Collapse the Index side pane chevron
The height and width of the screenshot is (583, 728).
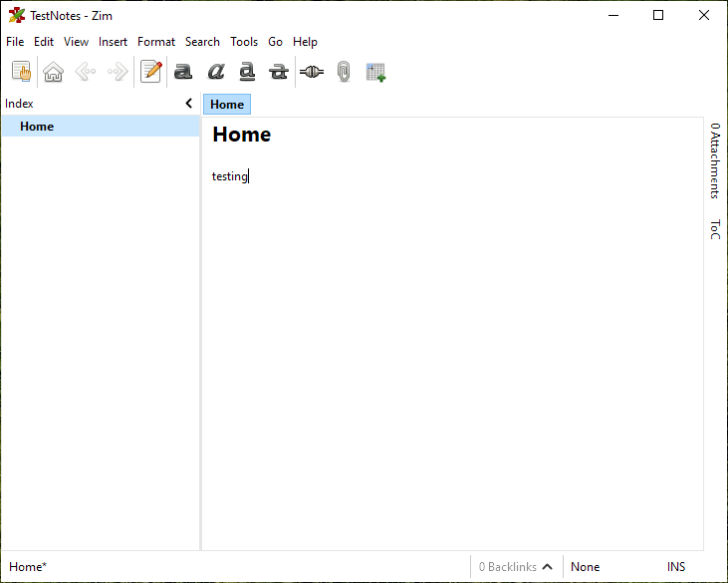(x=189, y=103)
